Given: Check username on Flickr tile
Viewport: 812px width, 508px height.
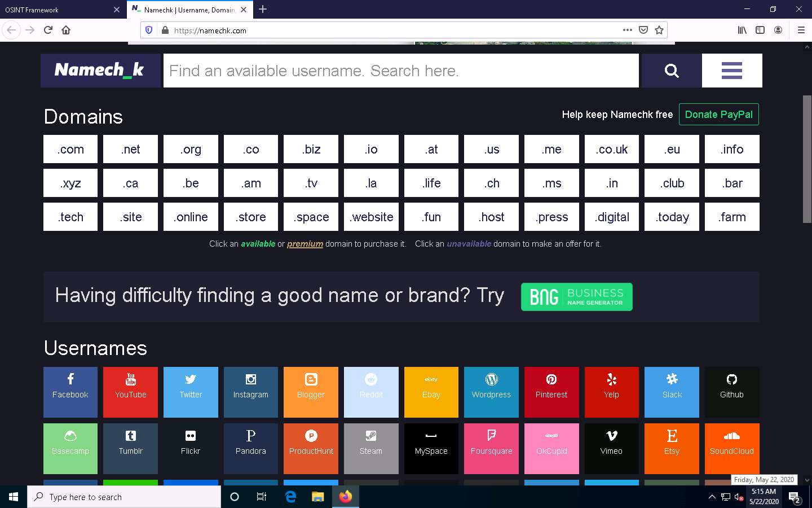Looking at the screenshot, I should pyautogui.click(x=191, y=449).
